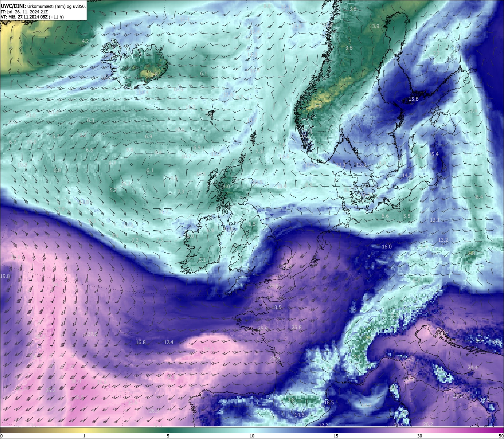Click the 4.2 value on the map
This screenshot has width=504, height=439.
tap(85, 41)
